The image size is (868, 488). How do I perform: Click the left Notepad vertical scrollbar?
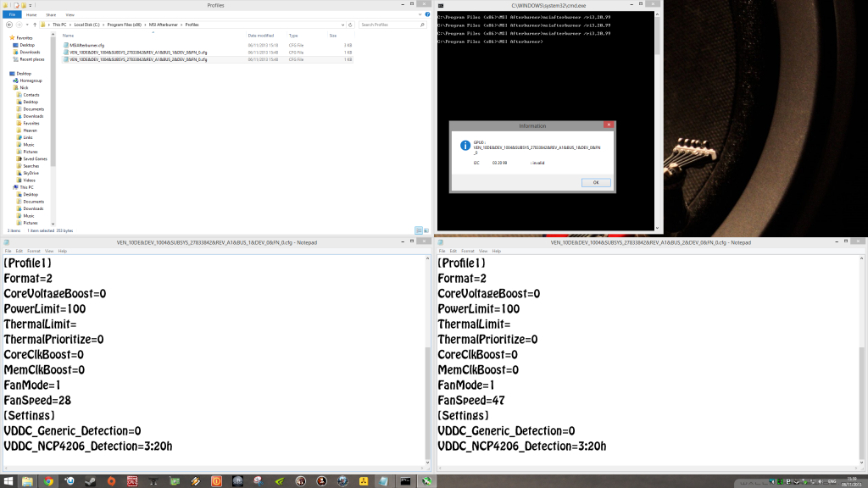[427, 360]
